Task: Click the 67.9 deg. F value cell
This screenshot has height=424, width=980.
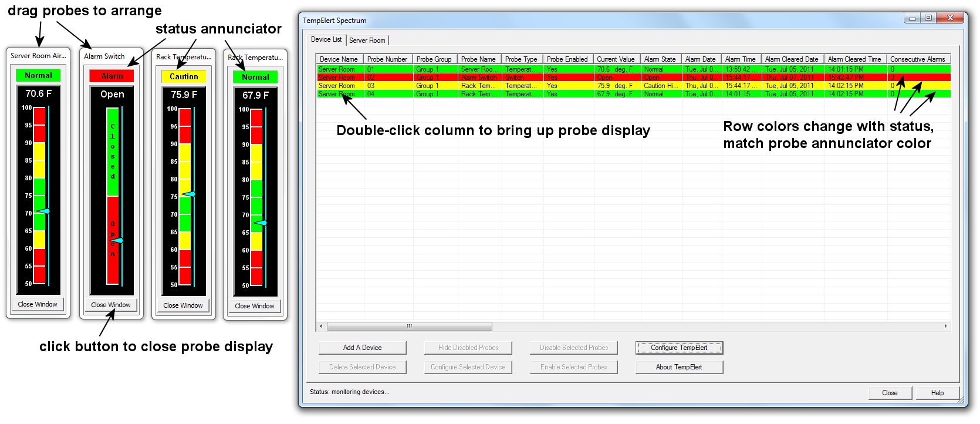Action: pyautogui.click(x=617, y=94)
